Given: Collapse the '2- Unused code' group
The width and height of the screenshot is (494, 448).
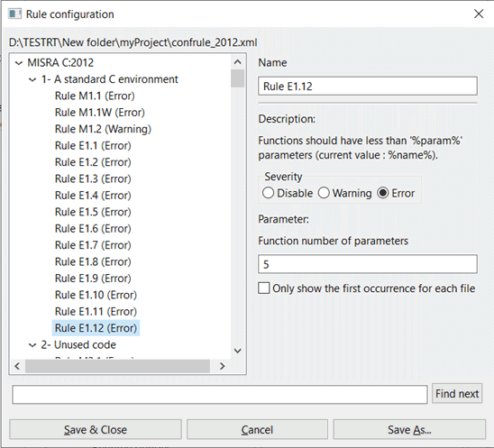Looking at the screenshot, I should pyautogui.click(x=32, y=345).
